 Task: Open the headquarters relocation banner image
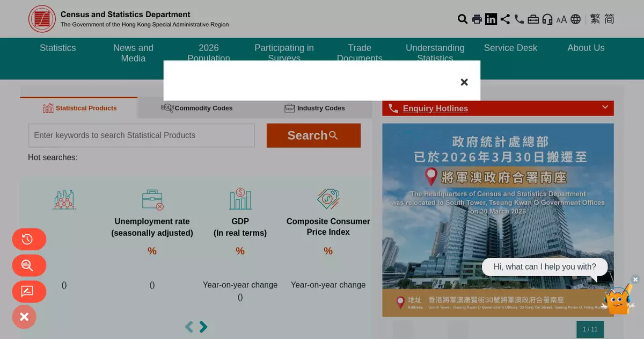(x=498, y=220)
